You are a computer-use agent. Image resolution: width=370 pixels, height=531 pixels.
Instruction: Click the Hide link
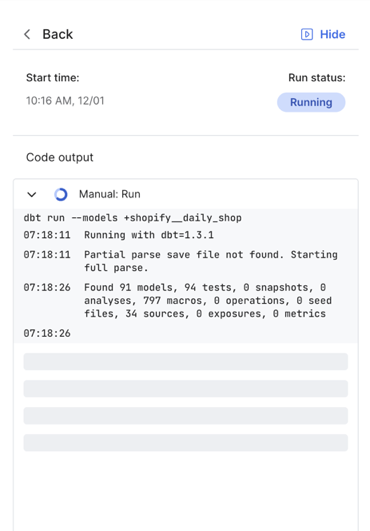point(332,34)
